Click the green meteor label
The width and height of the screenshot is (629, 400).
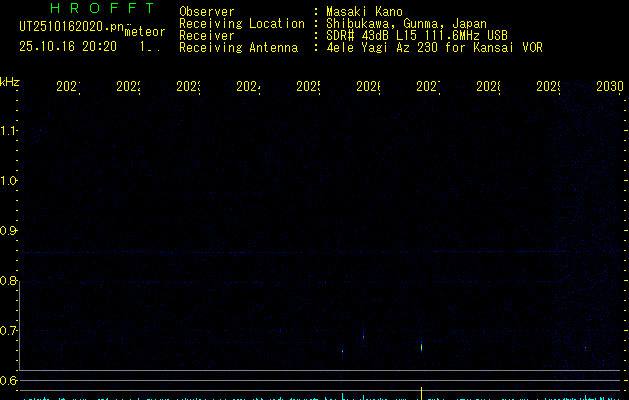click(x=144, y=32)
